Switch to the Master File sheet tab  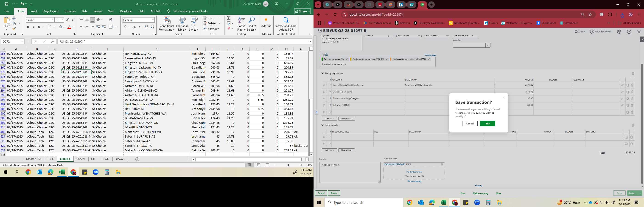[34, 159]
